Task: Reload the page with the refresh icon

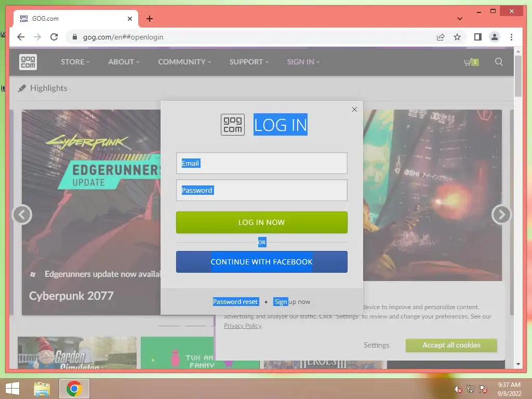Action: (x=54, y=37)
